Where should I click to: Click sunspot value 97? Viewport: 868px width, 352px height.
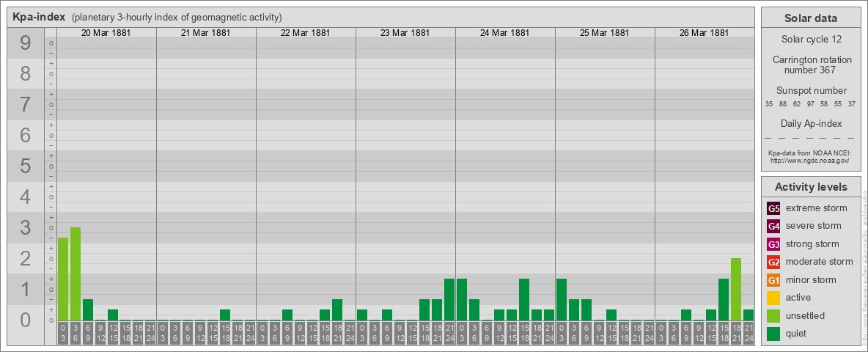tap(810, 104)
